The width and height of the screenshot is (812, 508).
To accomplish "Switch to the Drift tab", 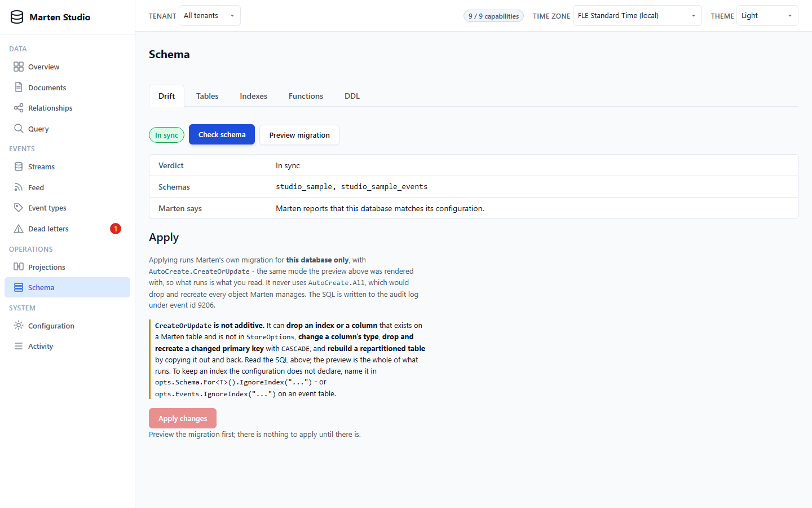I will click(x=167, y=96).
